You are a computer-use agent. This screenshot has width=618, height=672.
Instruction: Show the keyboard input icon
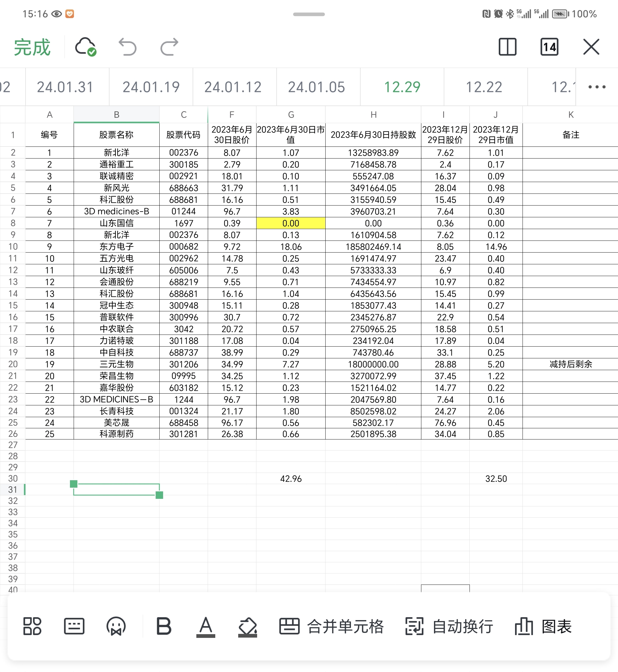coord(74,626)
